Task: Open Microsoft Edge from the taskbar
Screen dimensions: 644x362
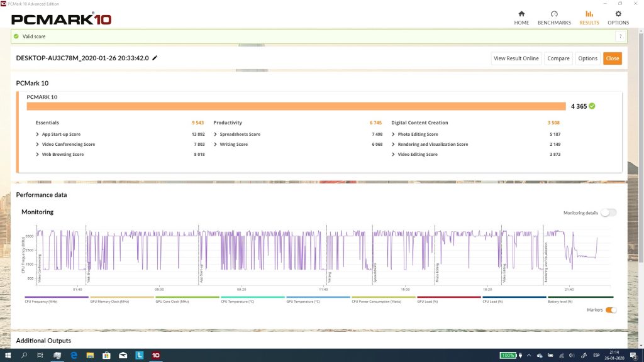Action: tap(74, 356)
